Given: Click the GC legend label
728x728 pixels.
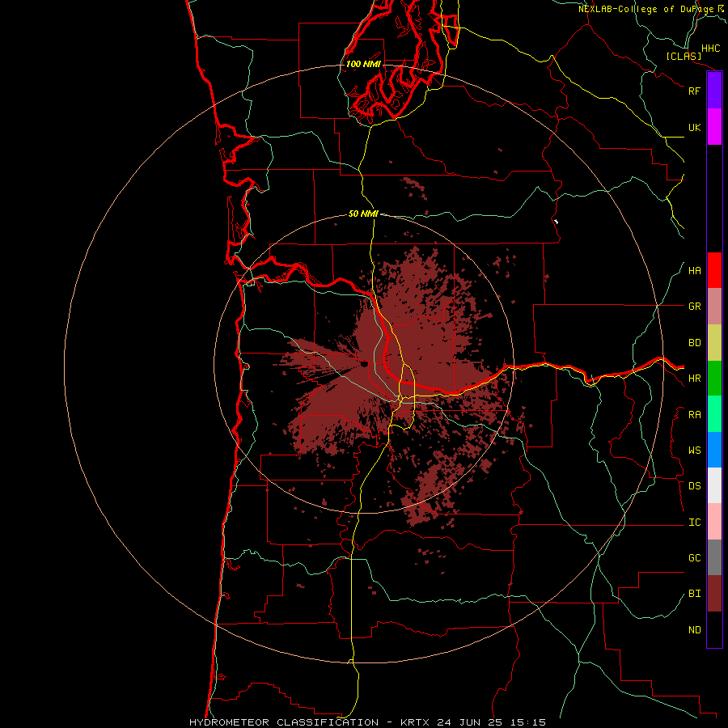Looking at the screenshot, I should (694, 557).
